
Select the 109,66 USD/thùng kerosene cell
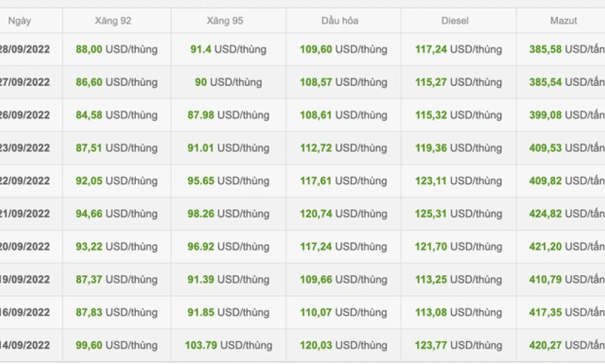(x=343, y=279)
